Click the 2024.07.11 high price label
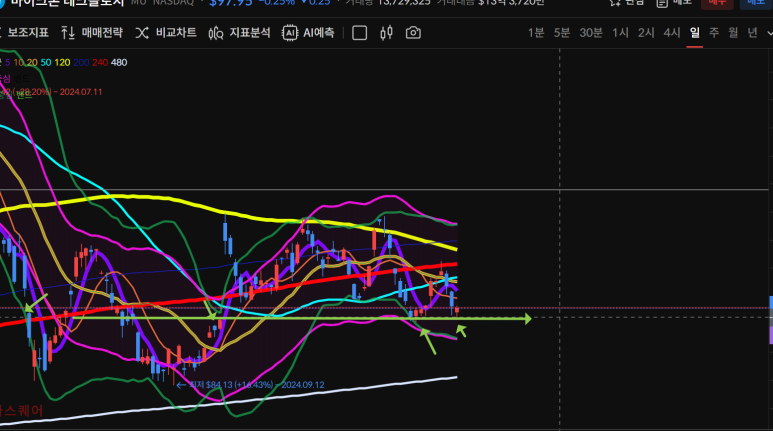The image size is (773, 431). (51, 92)
